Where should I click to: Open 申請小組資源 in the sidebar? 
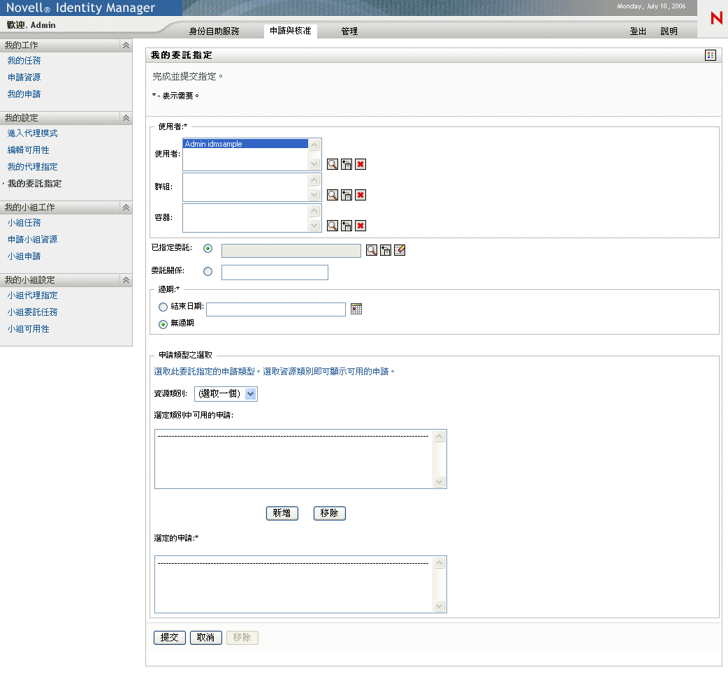tap(33, 240)
